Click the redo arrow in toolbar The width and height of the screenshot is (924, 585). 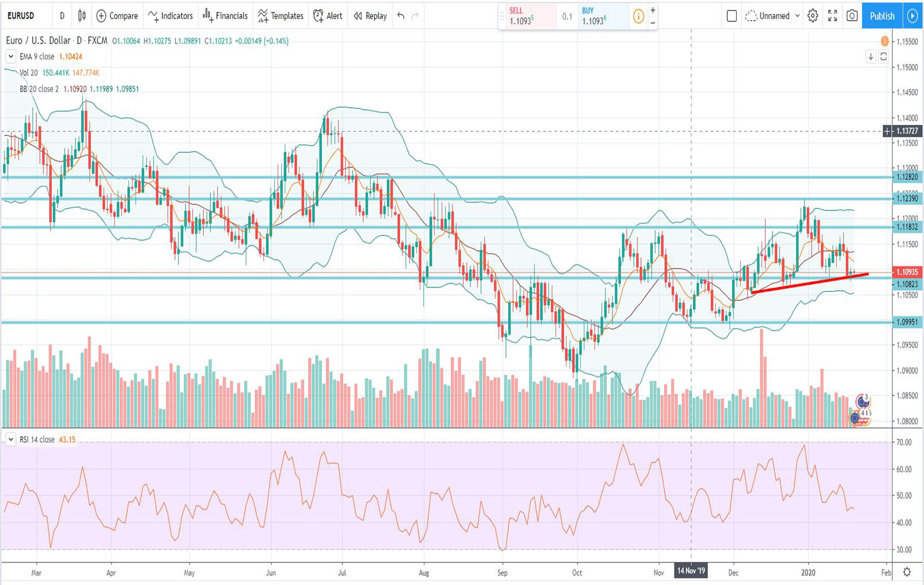pos(415,16)
